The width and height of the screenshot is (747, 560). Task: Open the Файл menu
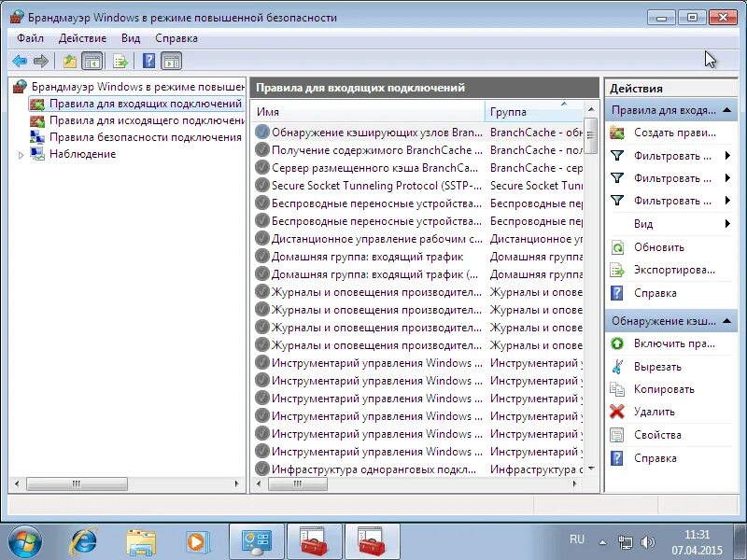click(x=30, y=38)
